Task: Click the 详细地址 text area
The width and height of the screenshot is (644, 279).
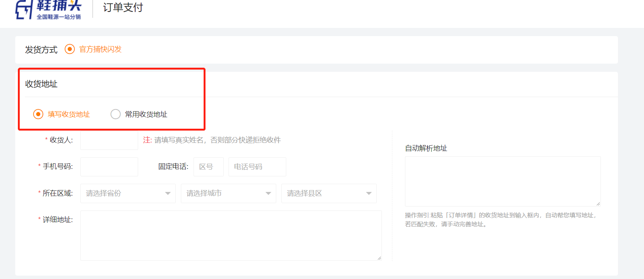Action: tap(231, 235)
